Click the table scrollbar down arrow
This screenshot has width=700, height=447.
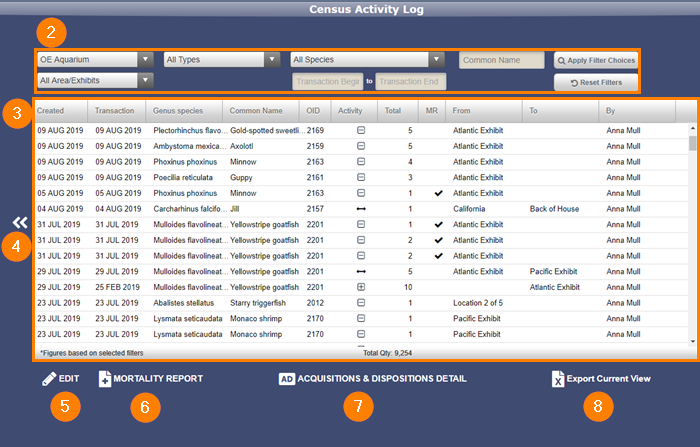(692, 342)
